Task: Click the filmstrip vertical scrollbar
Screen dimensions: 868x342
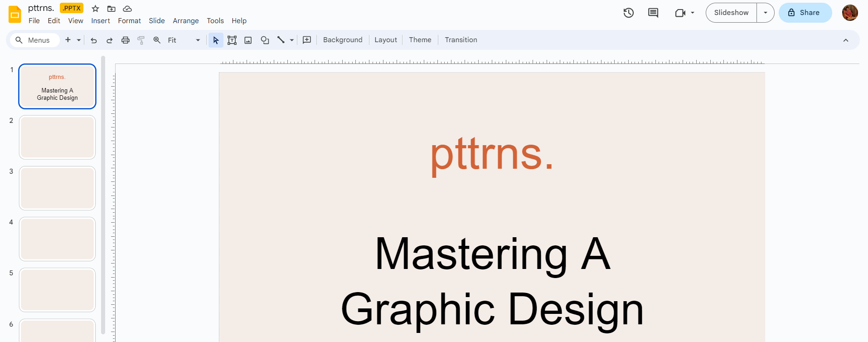Action: (103, 195)
